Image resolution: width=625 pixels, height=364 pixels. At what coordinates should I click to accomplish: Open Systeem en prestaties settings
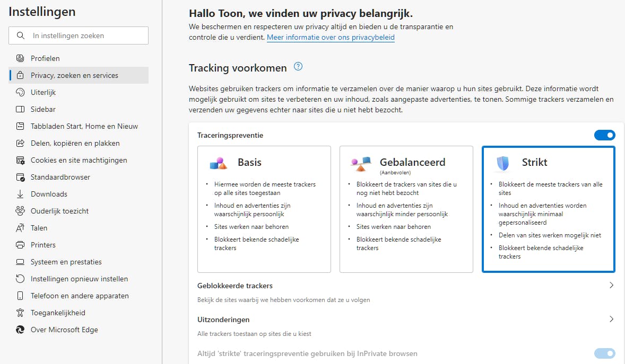click(66, 262)
